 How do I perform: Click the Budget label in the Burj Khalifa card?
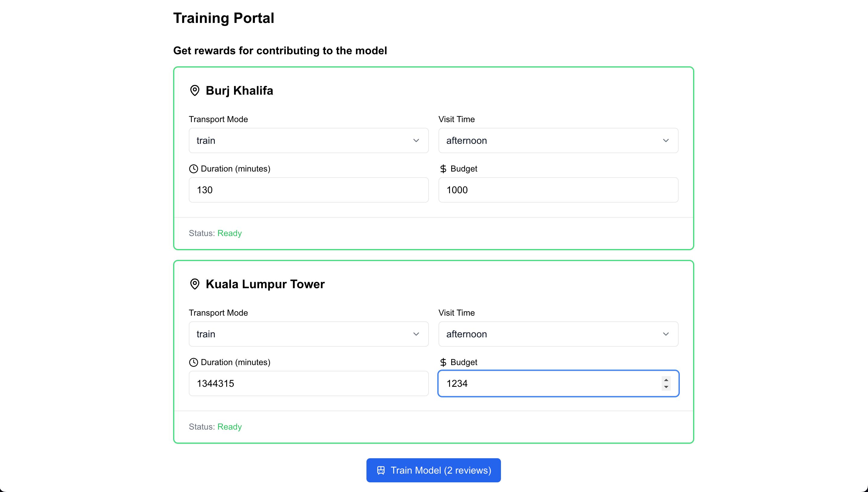pyautogui.click(x=464, y=169)
